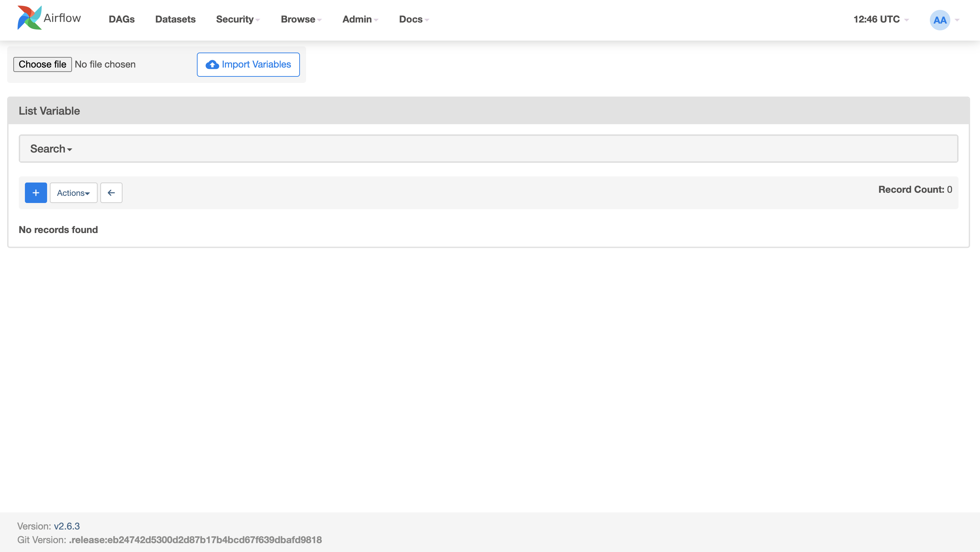The height and width of the screenshot is (552, 980).
Task: Click the clock showing 12:46 UTC
Action: coord(877,19)
